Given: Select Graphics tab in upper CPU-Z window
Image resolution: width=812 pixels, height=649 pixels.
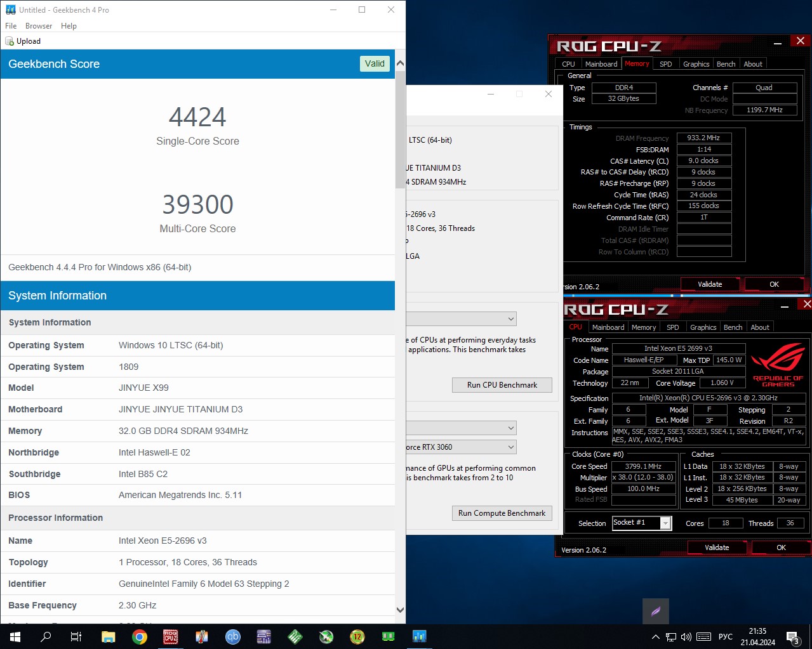Looking at the screenshot, I should [696, 64].
